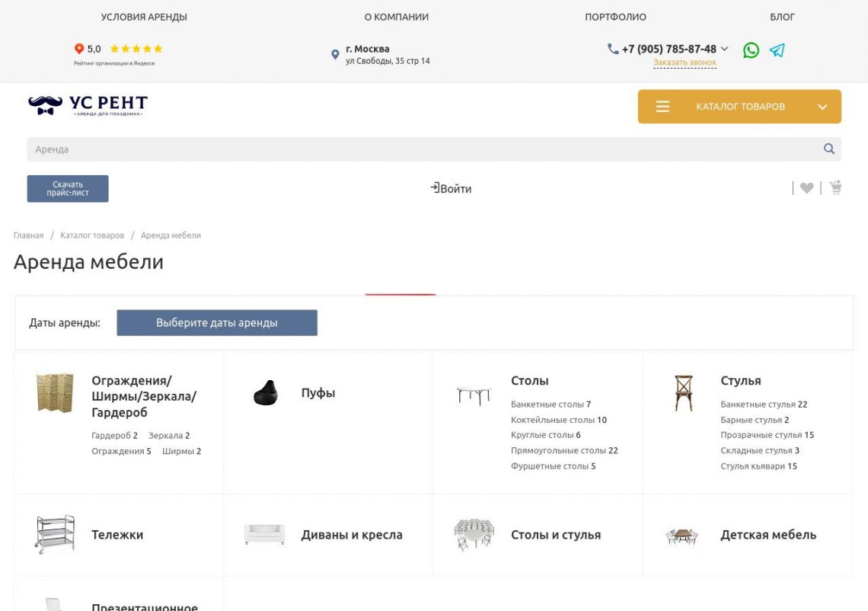The image size is (868, 611).
Task: Open the Банкетные столы subcategory
Action: point(547,405)
